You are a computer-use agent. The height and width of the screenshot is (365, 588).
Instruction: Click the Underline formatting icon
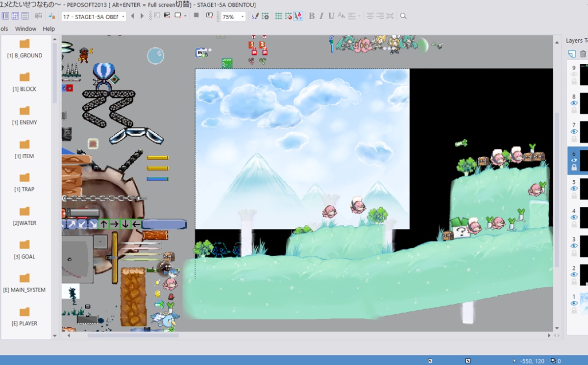(x=331, y=16)
